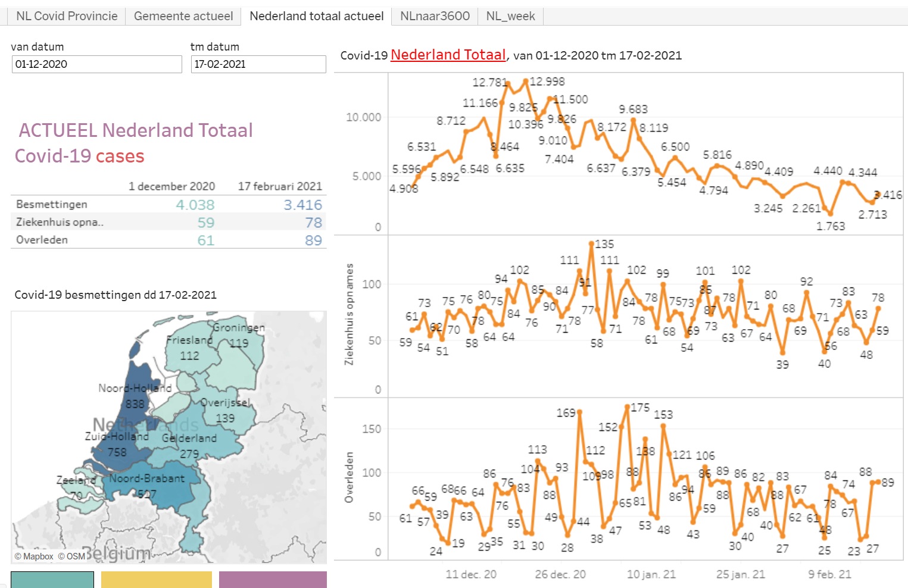Go to the NL_week tab

click(510, 16)
